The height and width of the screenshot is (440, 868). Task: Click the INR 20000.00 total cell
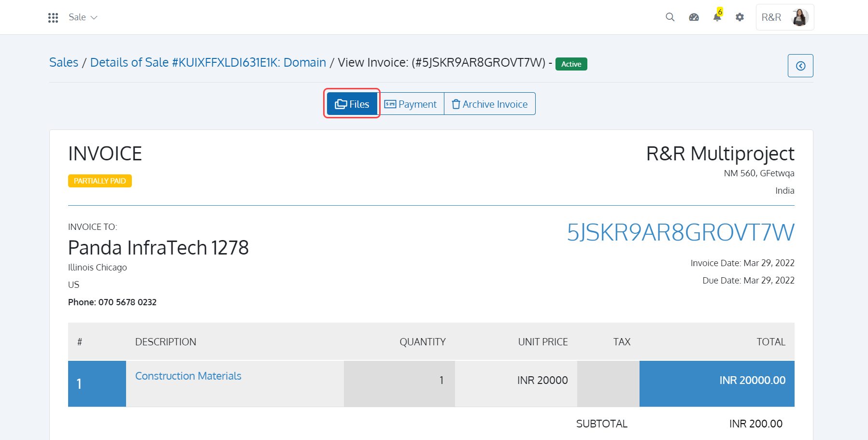click(x=717, y=383)
